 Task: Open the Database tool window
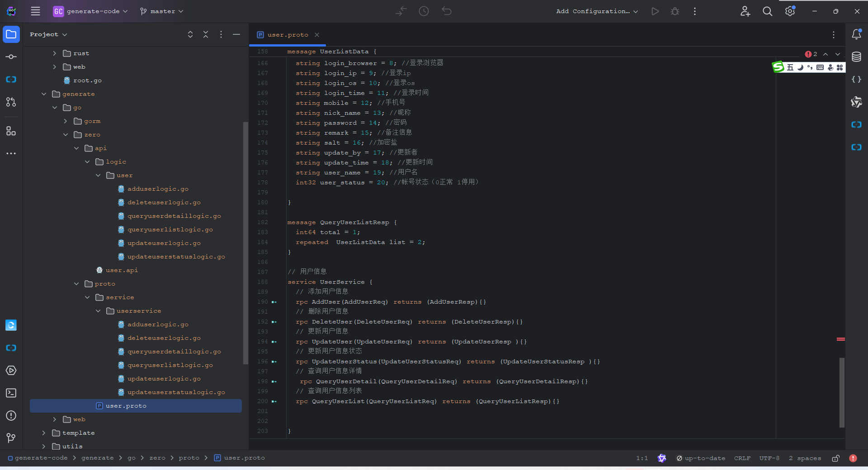point(856,57)
